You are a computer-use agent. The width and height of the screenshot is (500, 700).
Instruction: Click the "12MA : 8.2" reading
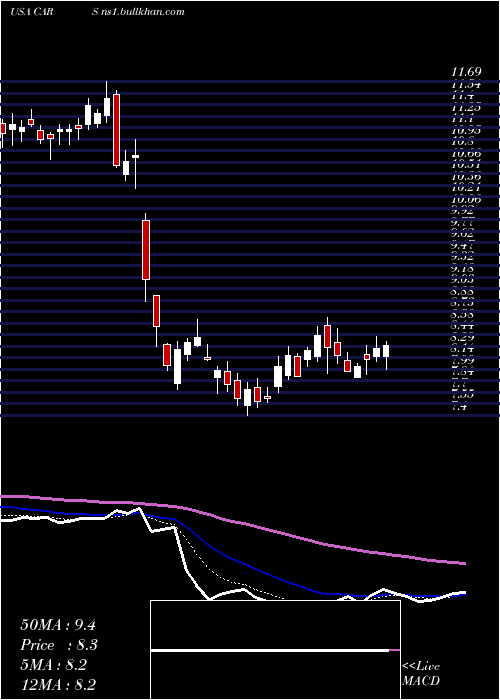59,685
